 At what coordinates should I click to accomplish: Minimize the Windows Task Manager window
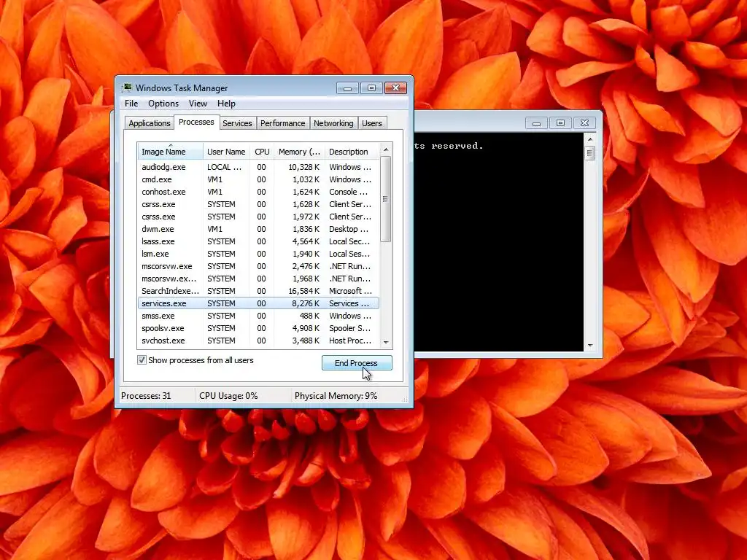[x=347, y=88]
